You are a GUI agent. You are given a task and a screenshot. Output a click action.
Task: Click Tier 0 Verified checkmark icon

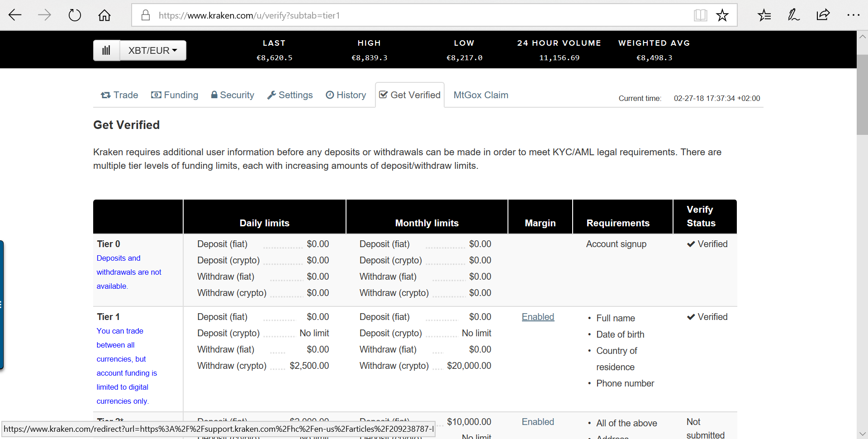pyautogui.click(x=691, y=244)
